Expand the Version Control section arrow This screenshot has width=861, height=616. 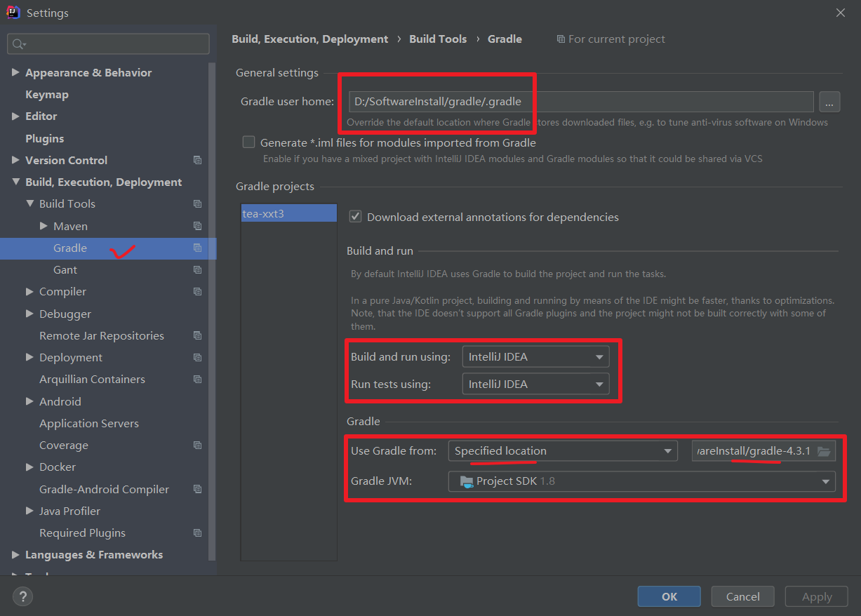coord(15,160)
